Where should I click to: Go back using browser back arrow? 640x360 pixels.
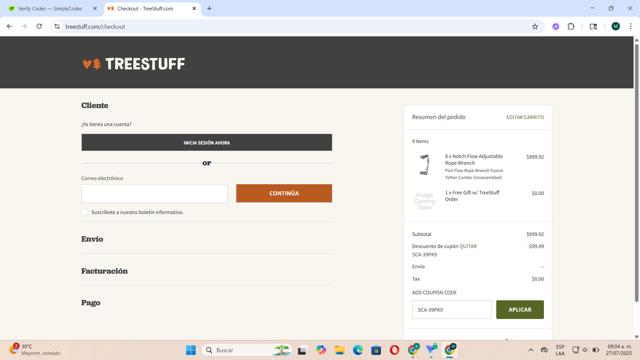pyautogui.click(x=9, y=27)
